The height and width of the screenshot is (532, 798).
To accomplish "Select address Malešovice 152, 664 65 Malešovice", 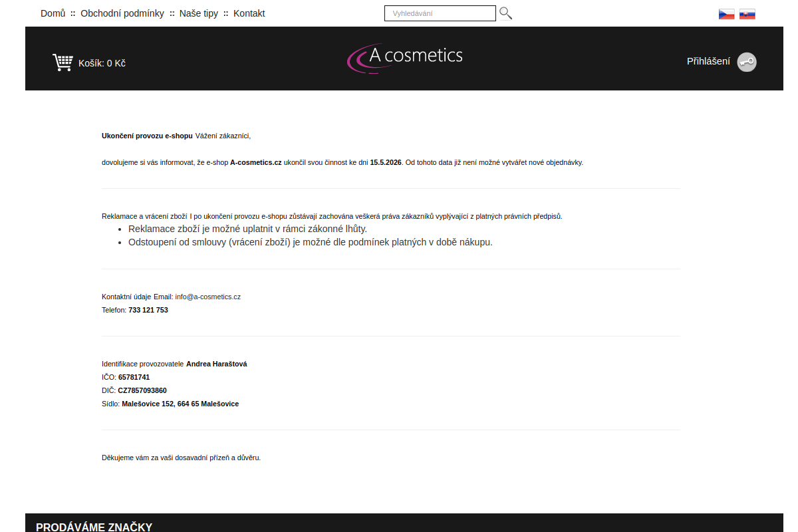I will coord(180,404).
